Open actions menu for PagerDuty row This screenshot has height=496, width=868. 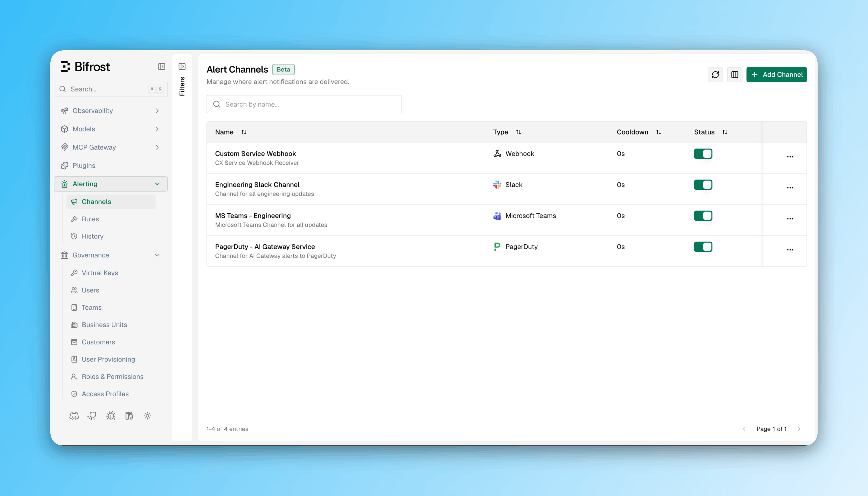pos(790,250)
